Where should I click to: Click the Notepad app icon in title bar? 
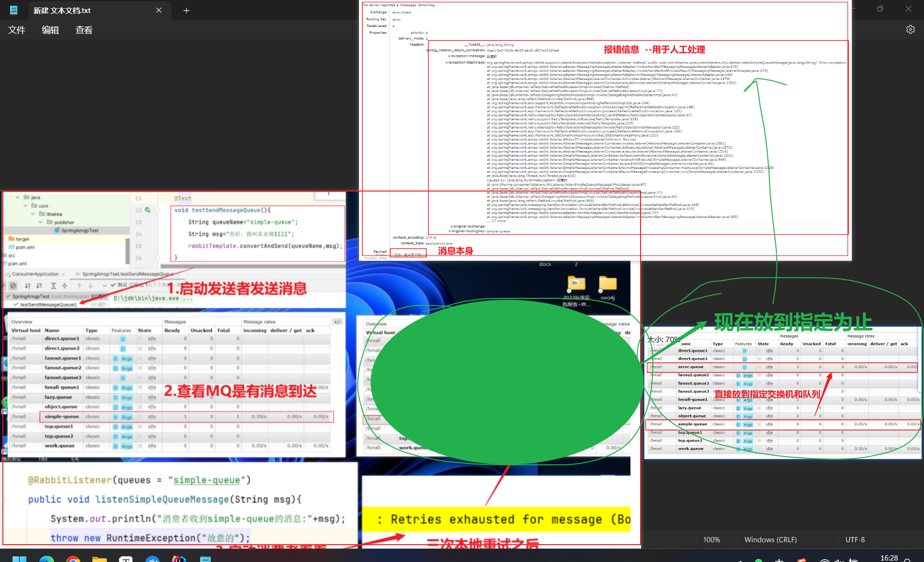click(13, 10)
